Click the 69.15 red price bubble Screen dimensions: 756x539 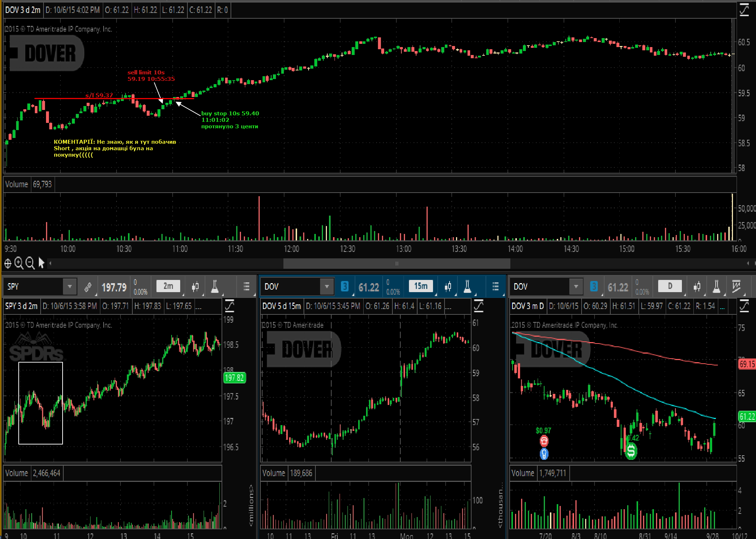pyautogui.click(x=747, y=364)
